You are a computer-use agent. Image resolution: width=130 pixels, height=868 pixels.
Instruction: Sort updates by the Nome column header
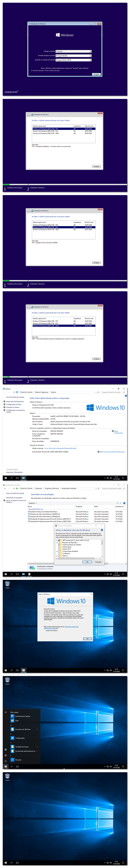point(30,506)
